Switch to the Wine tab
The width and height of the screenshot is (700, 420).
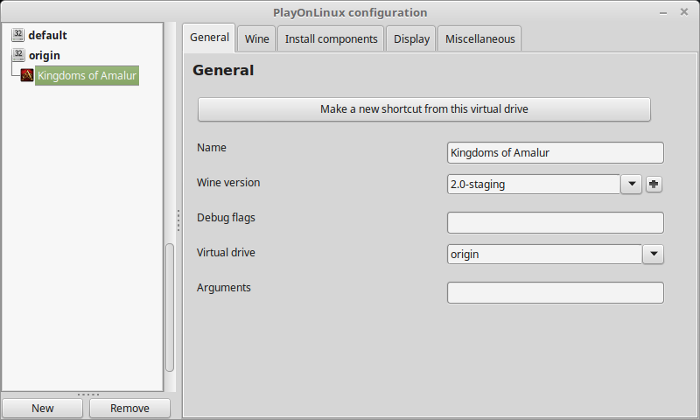click(257, 39)
